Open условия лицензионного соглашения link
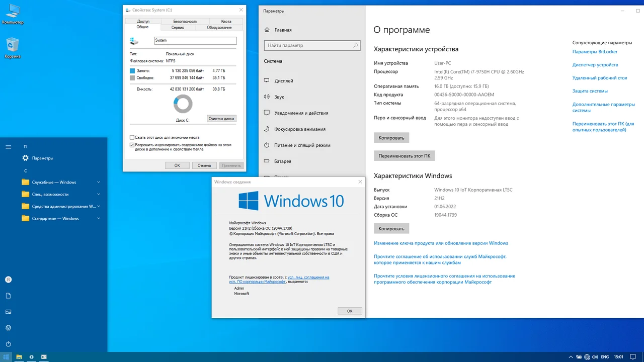This screenshot has width=644, height=362. 444,279
